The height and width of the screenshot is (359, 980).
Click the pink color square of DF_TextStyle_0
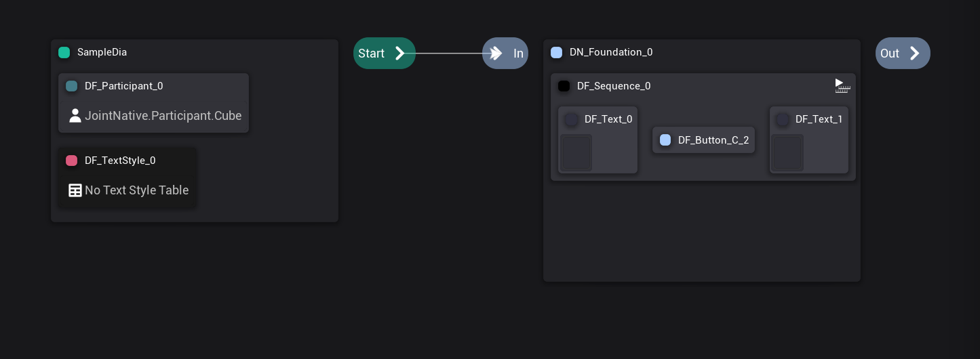point(71,161)
